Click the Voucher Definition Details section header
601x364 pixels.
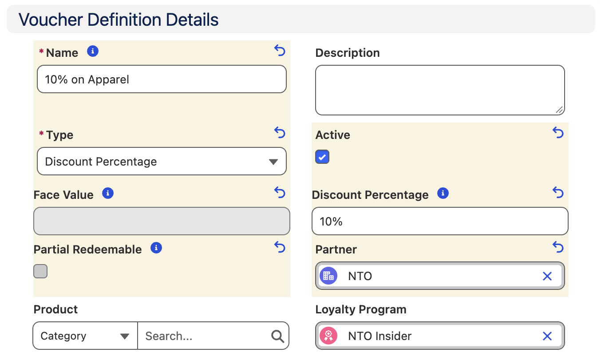point(300,20)
